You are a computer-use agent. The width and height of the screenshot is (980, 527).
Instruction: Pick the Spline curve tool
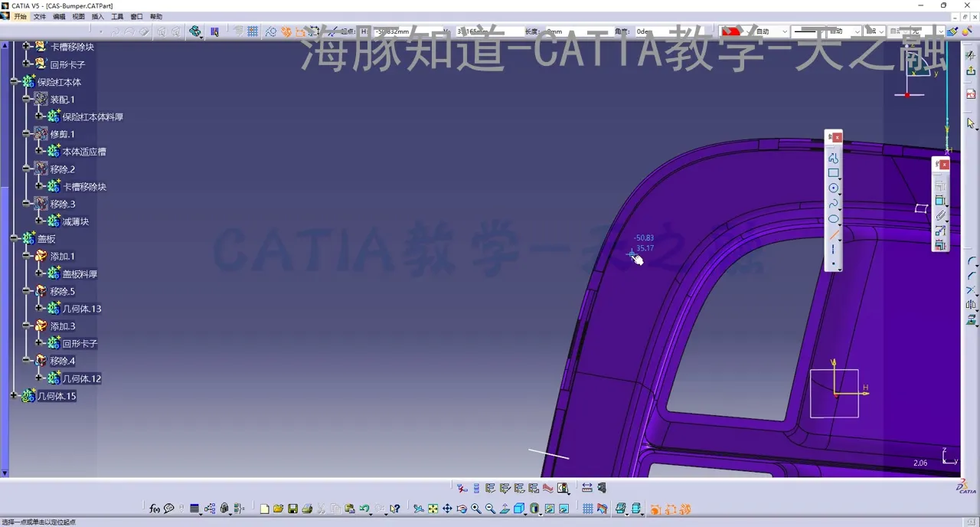click(833, 204)
